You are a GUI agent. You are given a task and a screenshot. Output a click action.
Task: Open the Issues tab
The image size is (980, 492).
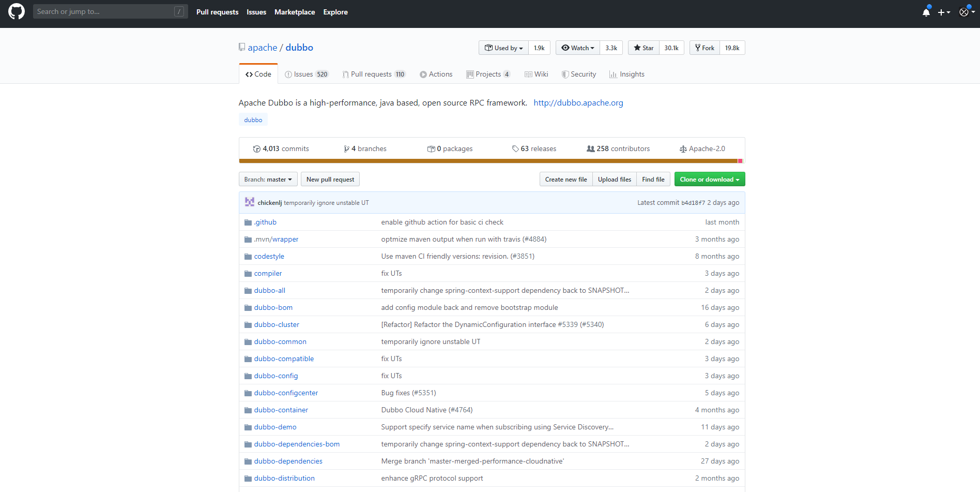tap(307, 74)
